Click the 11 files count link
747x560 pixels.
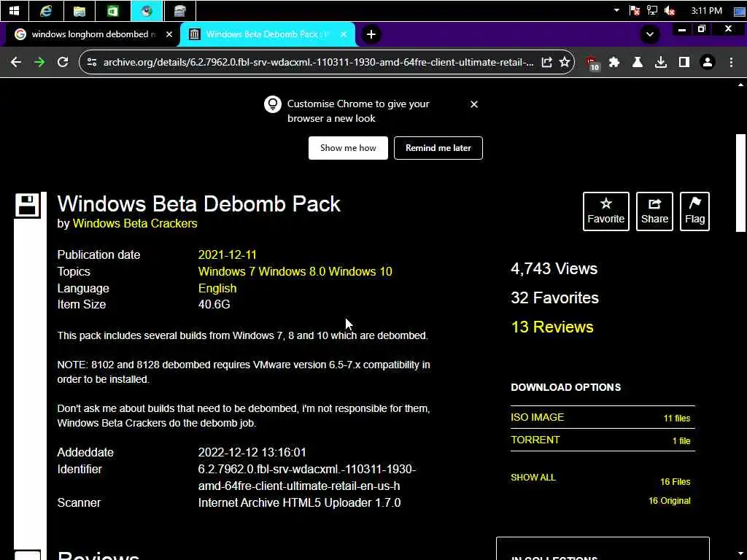click(x=676, y=419)
